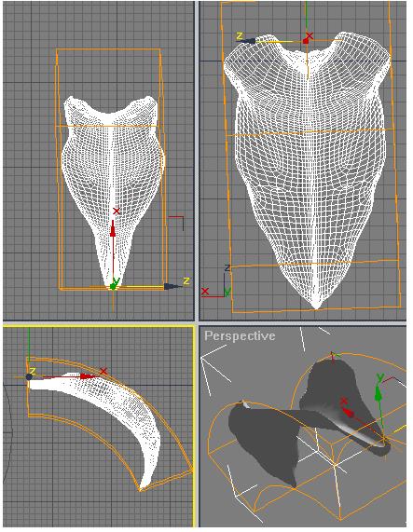Click the red X-axis arrow in the Perspective viewport
Viewport: 413px width, 532px height.
(x=348, y=412)
